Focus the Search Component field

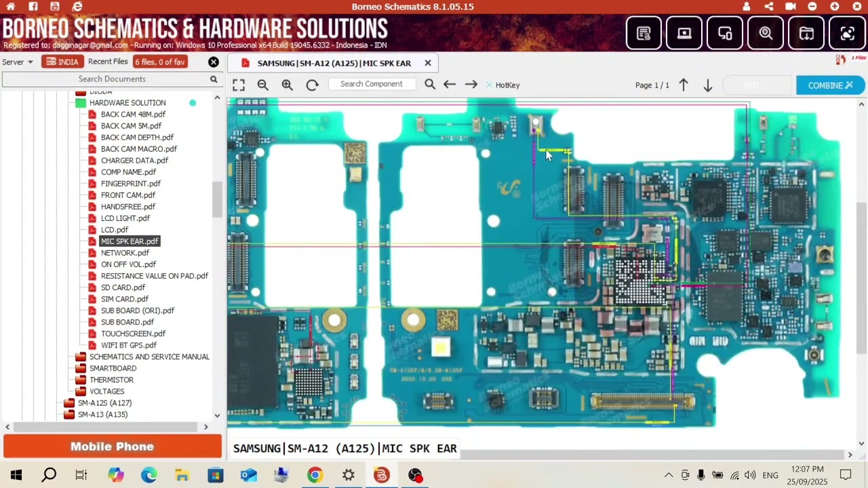click(x=371, y=84)
